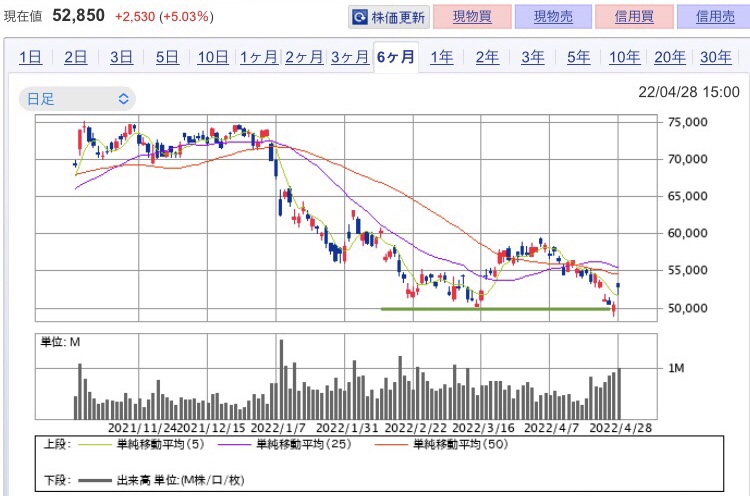This screenshot has height=496, width=750.
Task: Open the 現物買 order link
Action: point(472,17)
